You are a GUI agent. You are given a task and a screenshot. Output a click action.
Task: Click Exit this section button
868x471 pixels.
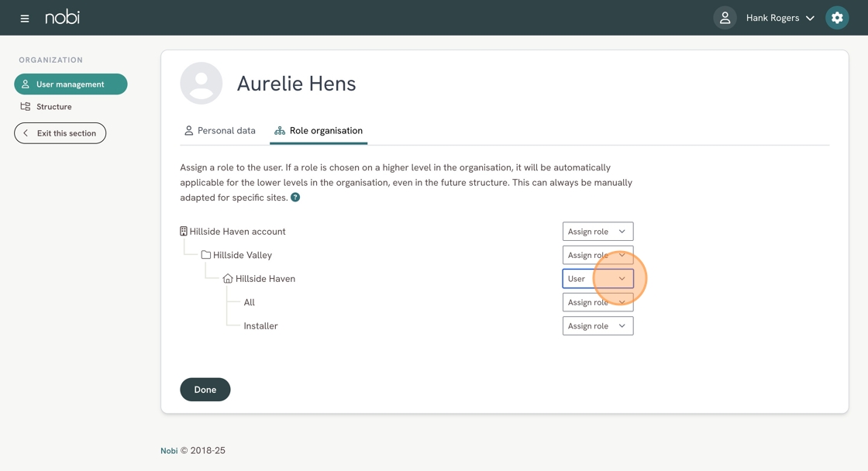pyautogui.click(x=60, y=133)
